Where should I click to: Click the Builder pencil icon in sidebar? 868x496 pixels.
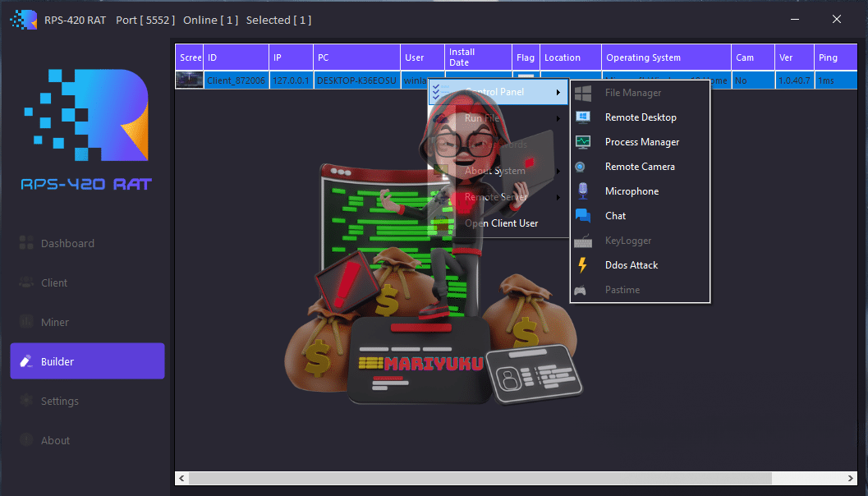tap(25, 361)
